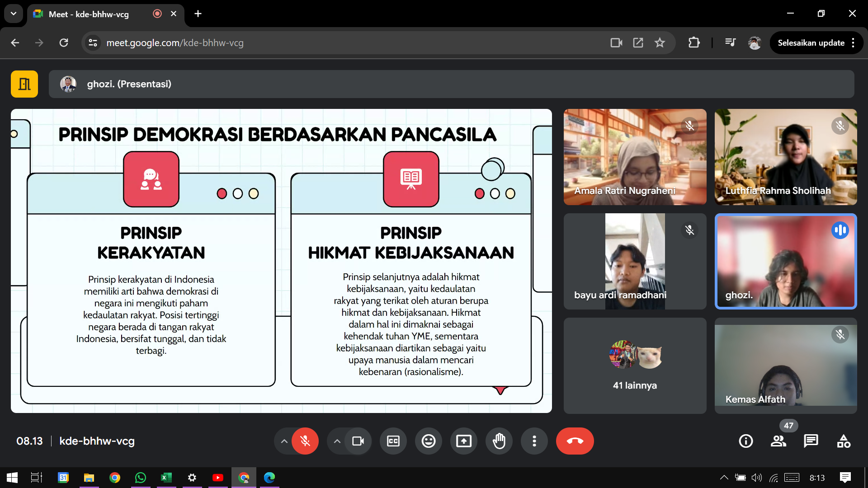Open the meeting chat panel
Screen dimensions: 868x488
811,441
